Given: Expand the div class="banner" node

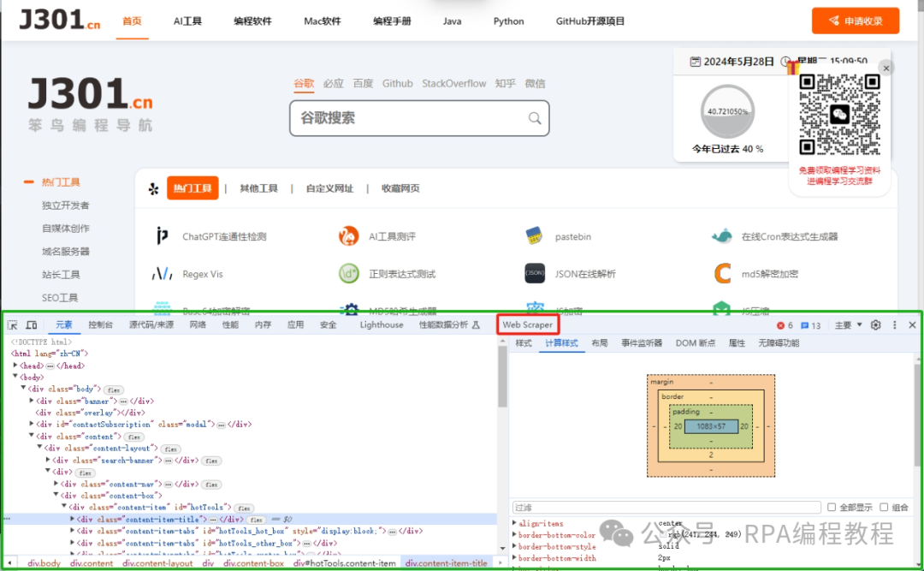Looking at the screenshot, I should (x=32, y=401).
